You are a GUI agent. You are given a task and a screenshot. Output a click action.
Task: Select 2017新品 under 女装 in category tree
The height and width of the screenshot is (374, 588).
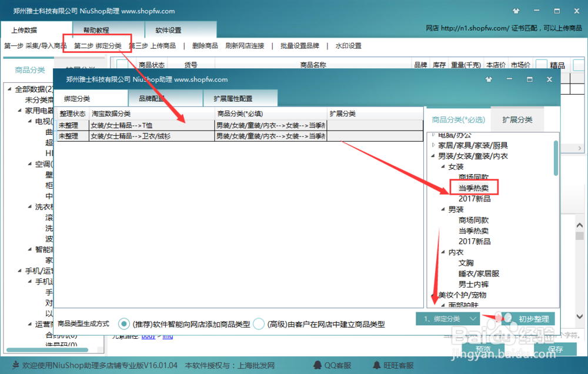tap(475, 198)
